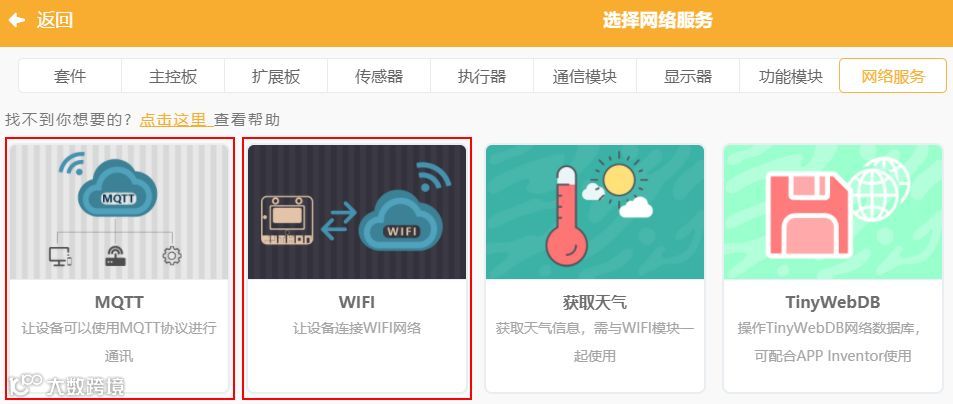This screenshot has height=404, width=953.
Task: Switch to the 扩展板 tab
Action: 276,76
